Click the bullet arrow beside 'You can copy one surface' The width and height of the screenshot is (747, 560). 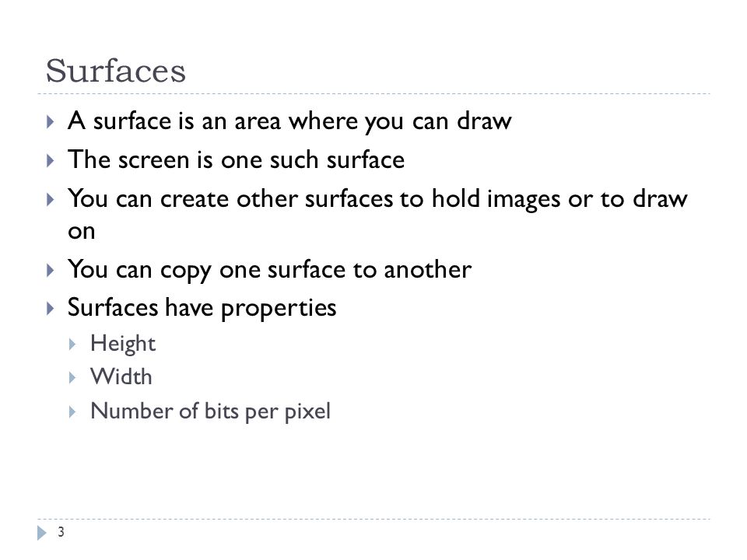(50, 271)
